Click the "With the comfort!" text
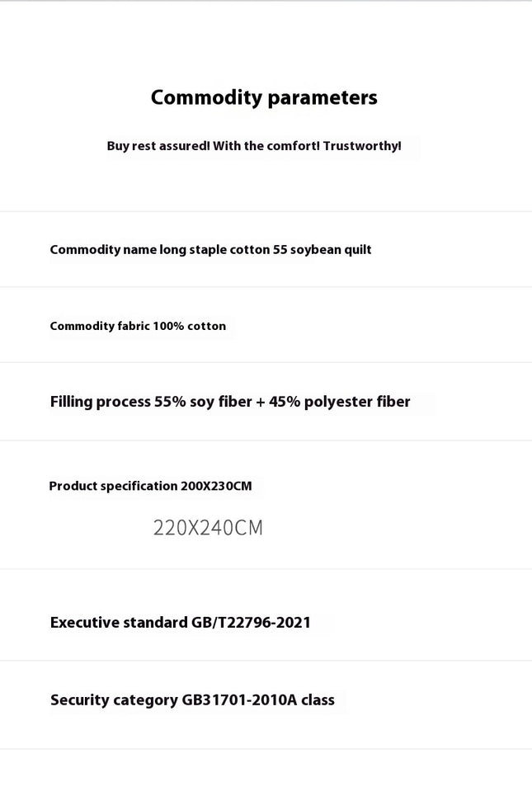Screen dimensions: 532x796 (x=266, y=146)
